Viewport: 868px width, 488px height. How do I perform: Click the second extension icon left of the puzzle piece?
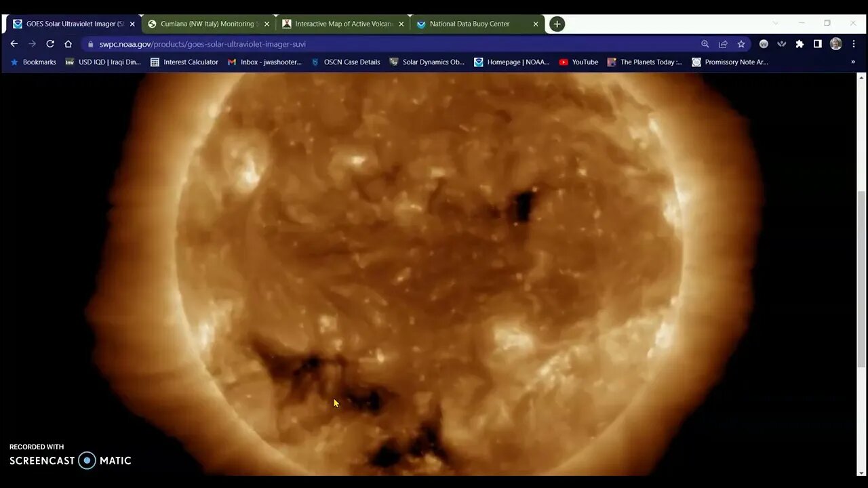click(782, 44)
